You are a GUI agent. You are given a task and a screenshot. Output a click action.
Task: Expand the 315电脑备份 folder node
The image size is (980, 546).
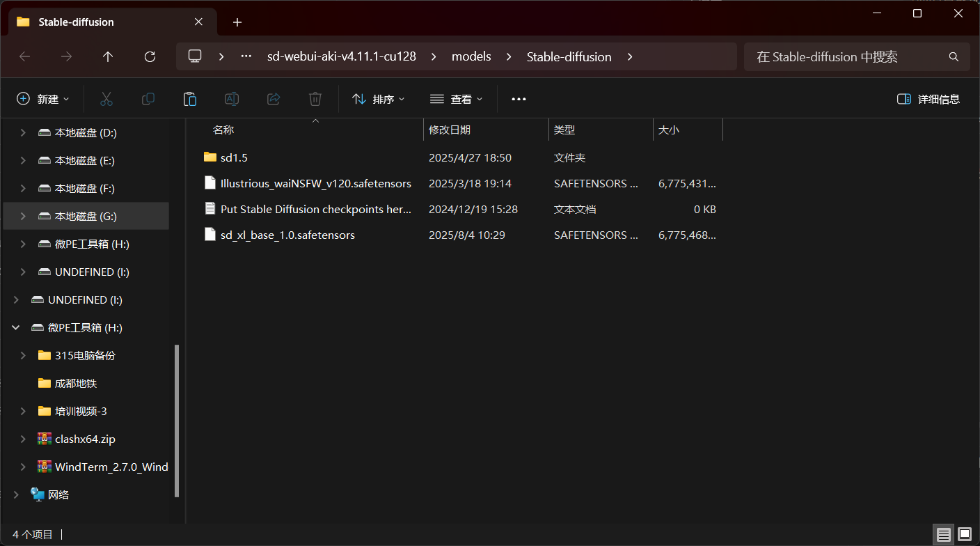click(23, 355)
